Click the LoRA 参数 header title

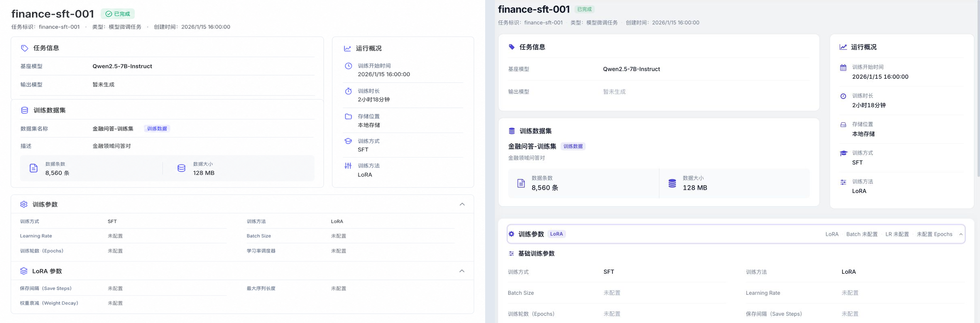(47, 271)
